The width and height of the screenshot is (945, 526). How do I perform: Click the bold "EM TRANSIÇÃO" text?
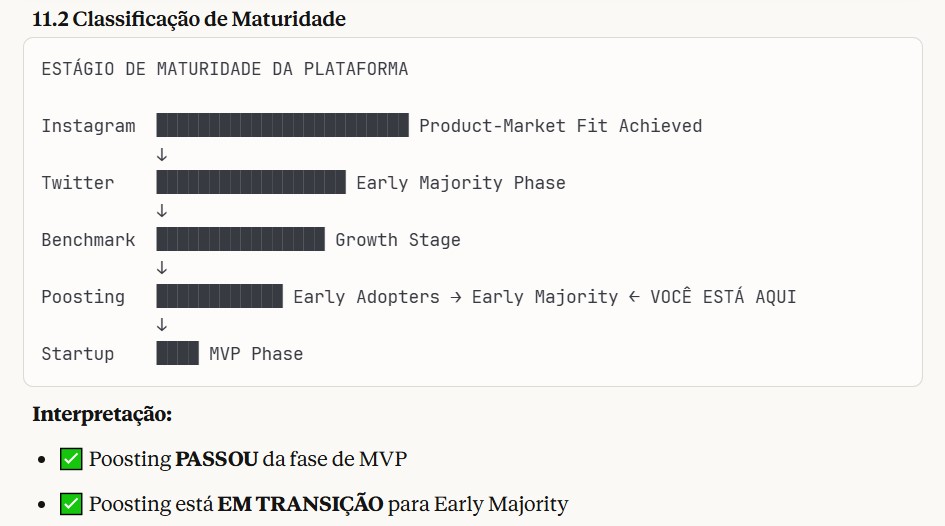coord(300,505)
